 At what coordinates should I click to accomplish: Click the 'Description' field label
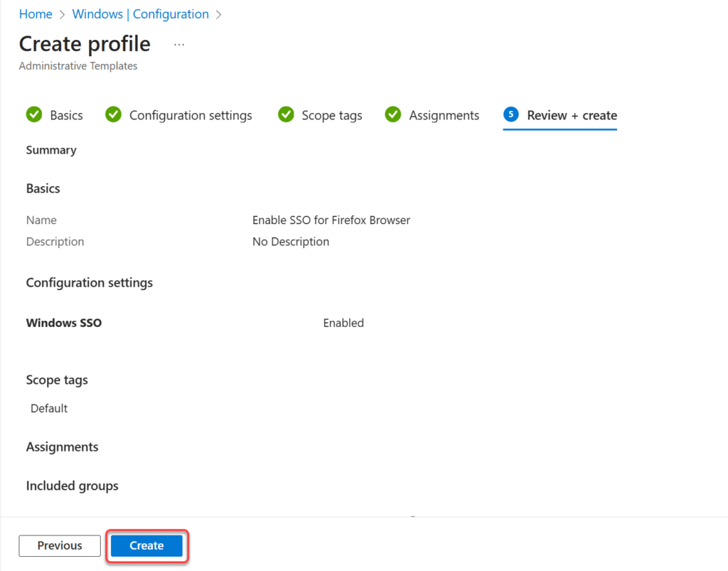tap(55, 241)
